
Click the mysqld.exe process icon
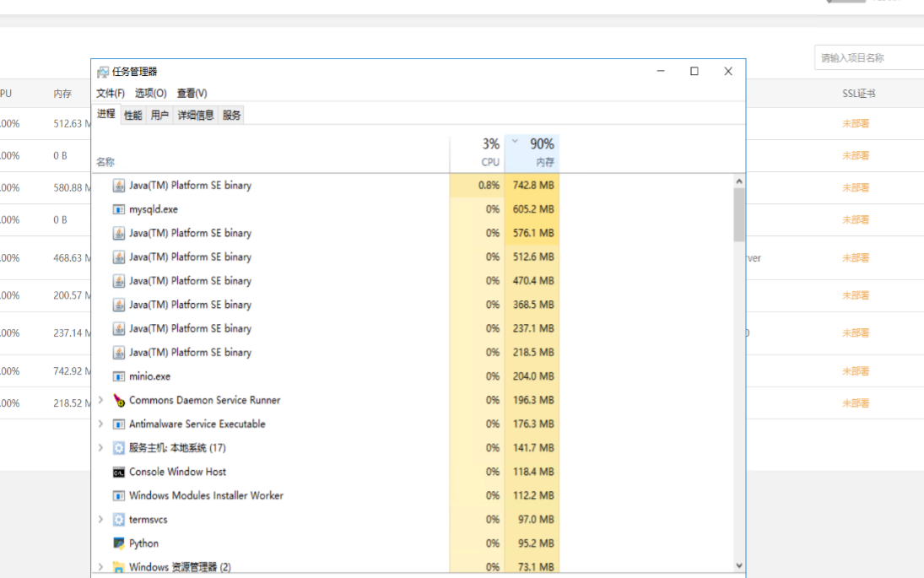pyautogui.click(x=119, y=209)
